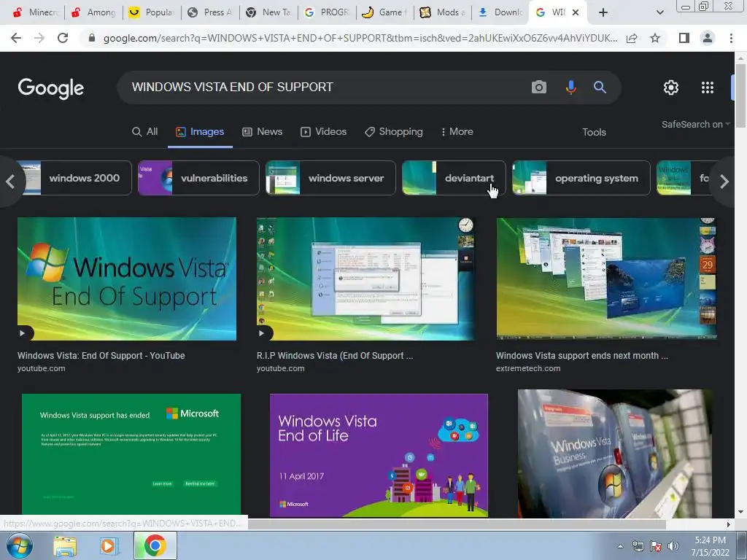This screenshot has width=747, height=560.
Task: Click the vertical page scrollbar
Action: (x=740, y=96)
